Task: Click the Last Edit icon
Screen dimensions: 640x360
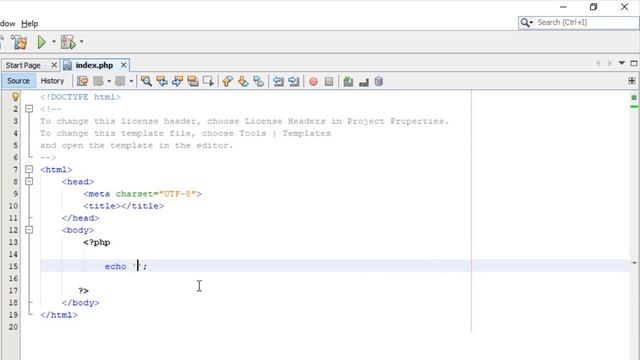Action: tap(82, 81)
